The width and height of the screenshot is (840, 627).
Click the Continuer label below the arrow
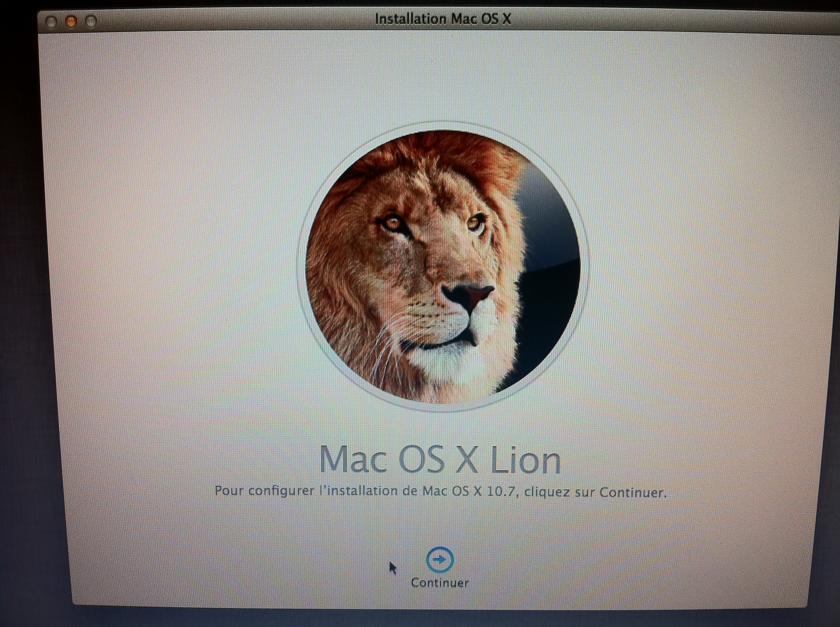point(440,583)
